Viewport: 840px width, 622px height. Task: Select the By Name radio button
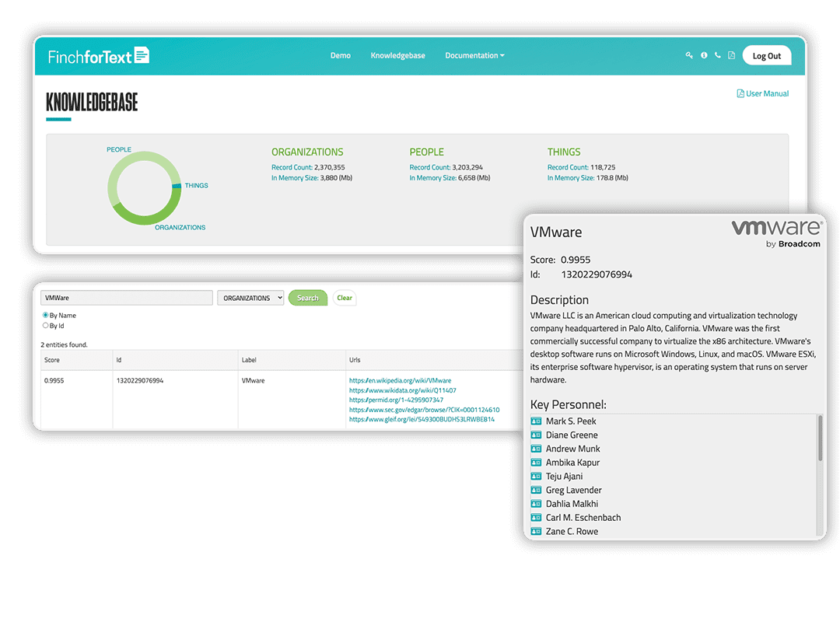click(x=46, y=315)
